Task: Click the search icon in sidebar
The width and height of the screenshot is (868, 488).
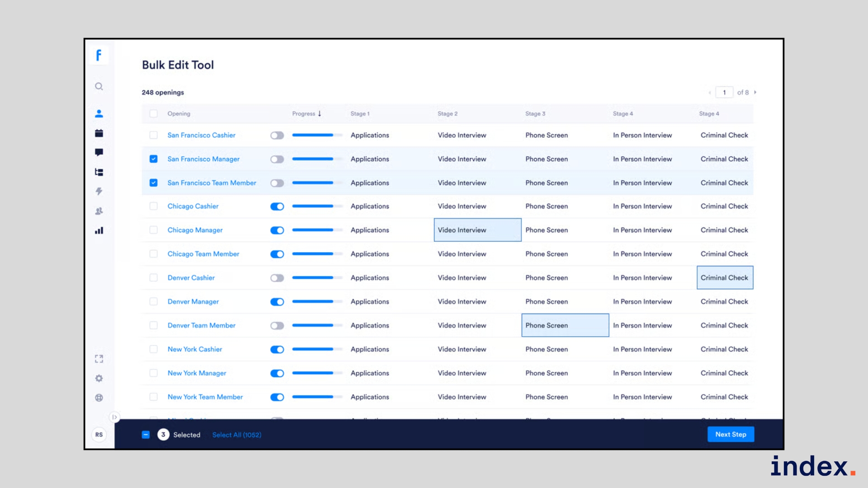Action: coord(99,86)
